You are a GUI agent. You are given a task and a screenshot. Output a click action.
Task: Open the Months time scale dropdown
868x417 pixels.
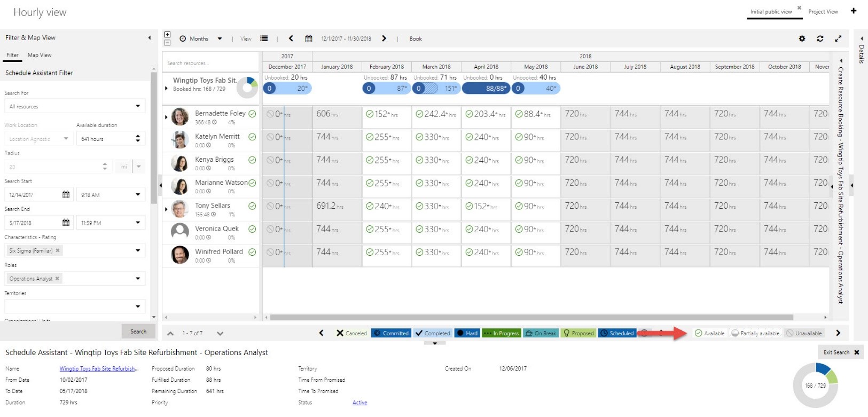[x=220, y=38]
